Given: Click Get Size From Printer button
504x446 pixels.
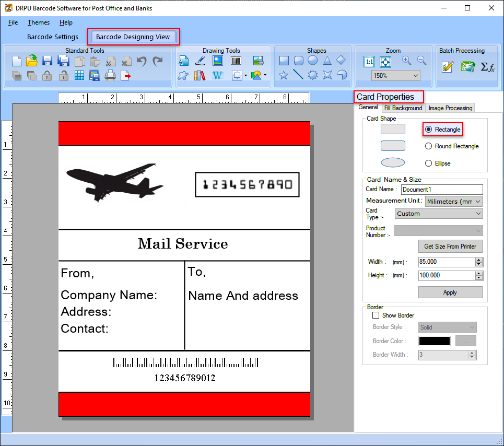Looking at the screenshot, I should [x=450, y=247].
